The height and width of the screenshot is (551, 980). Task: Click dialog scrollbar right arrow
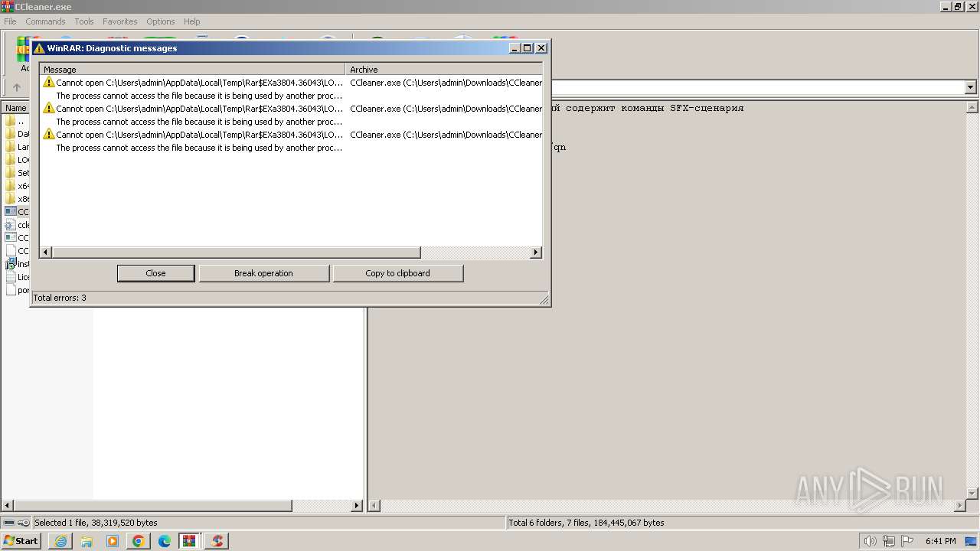coord(535,252)
